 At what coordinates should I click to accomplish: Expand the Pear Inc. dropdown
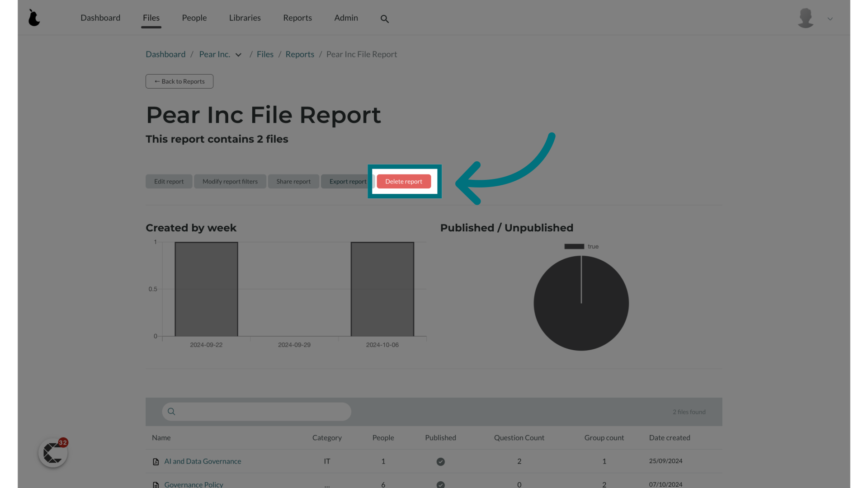tap(238, 54)
